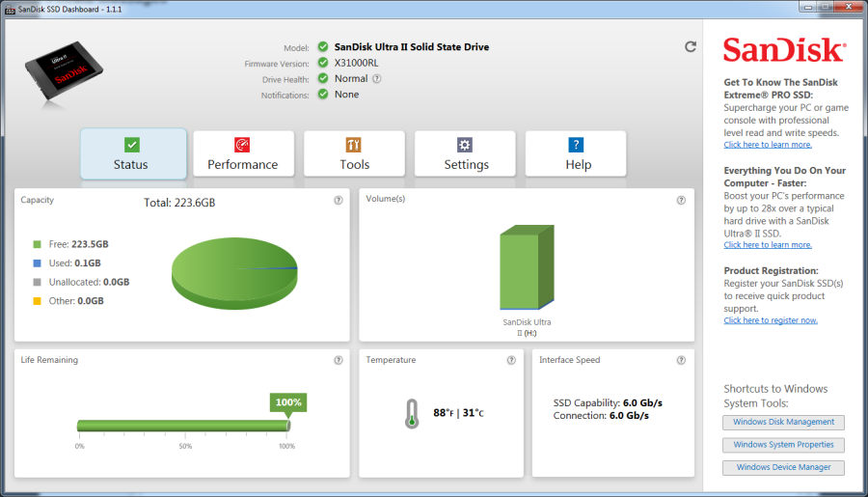Click the Interface Speed help icon
868x497 pixels.
click(x=681, y=360)
